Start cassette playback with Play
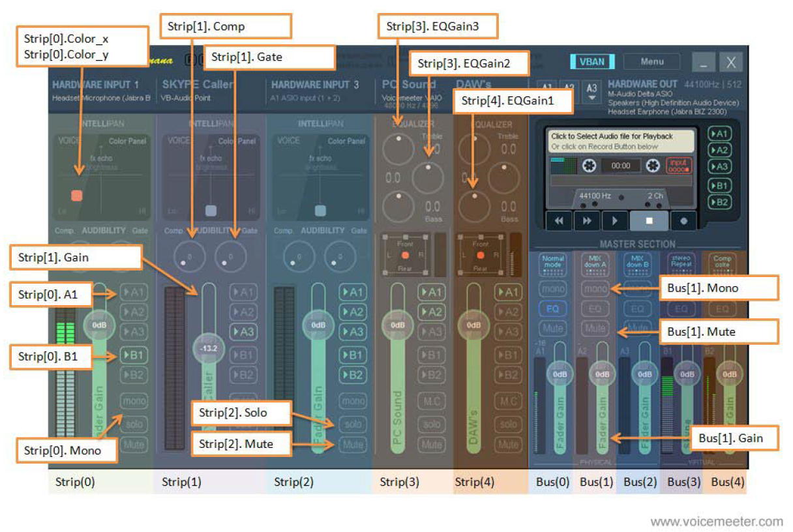Viewport: 793px width, 532px height. click(x=615, y=221)
